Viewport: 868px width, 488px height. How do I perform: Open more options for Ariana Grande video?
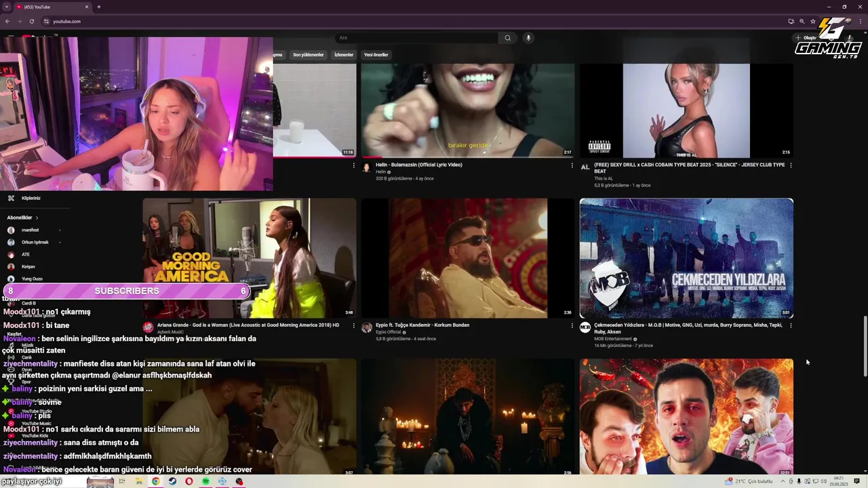click(x=353, y=325)
